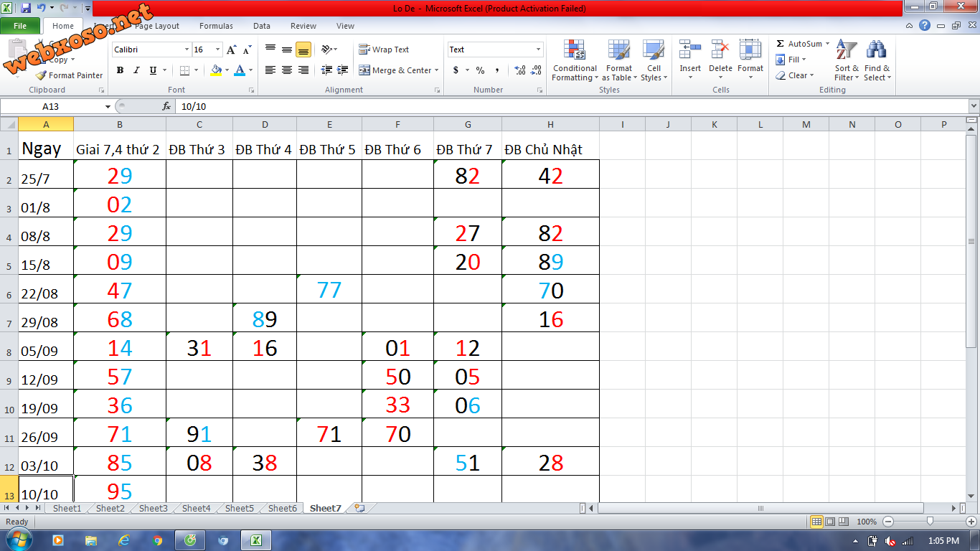Click Increase Font Size icon
The height and width of the screenshot is (551, 980).
point(231,50)
